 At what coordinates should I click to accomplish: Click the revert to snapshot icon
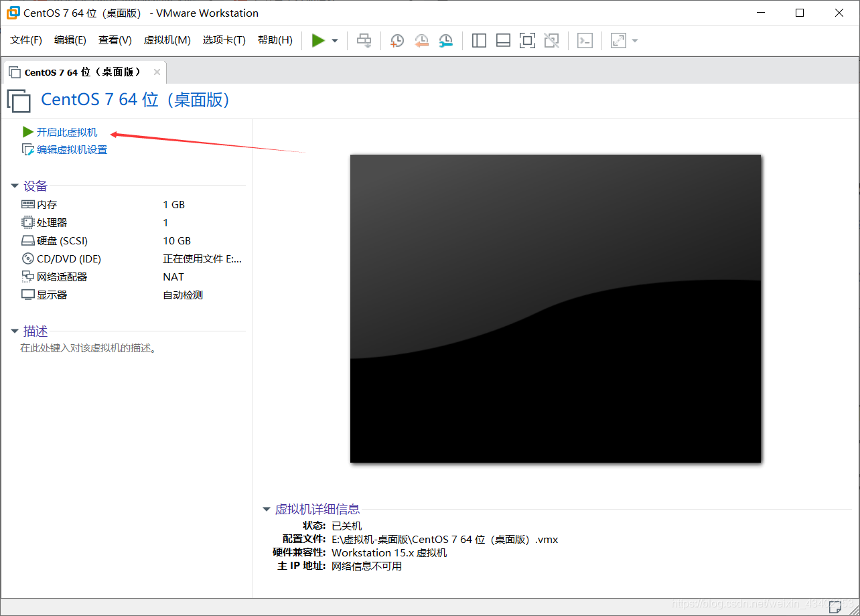pos(421,41)
